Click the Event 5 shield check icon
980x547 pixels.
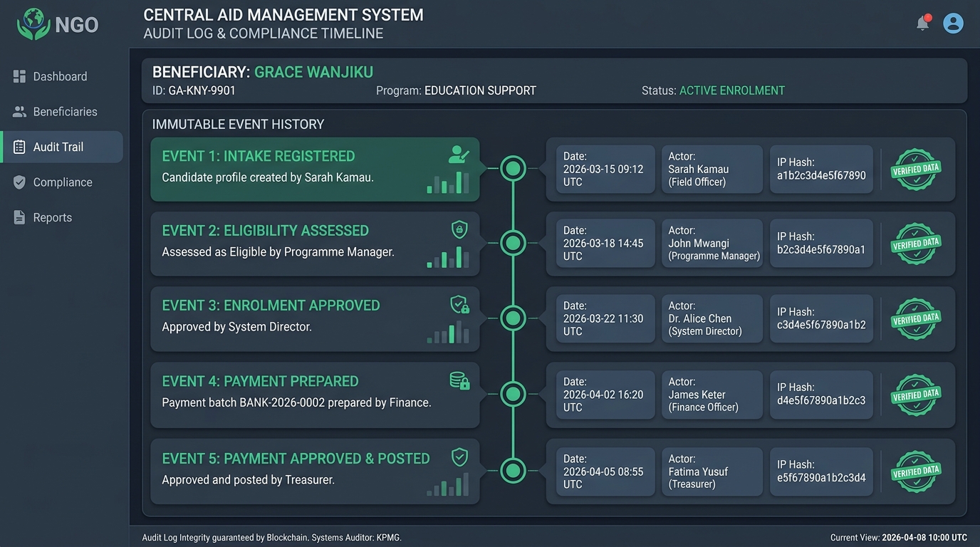pos(459,457)
